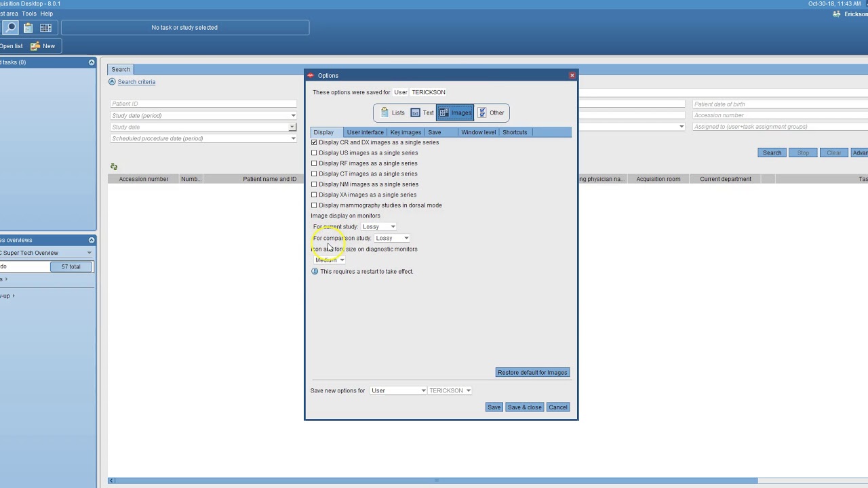Viewport: 868px width, 488px height.
Task: Sort by Accession number column header
Action: (144, 179)
